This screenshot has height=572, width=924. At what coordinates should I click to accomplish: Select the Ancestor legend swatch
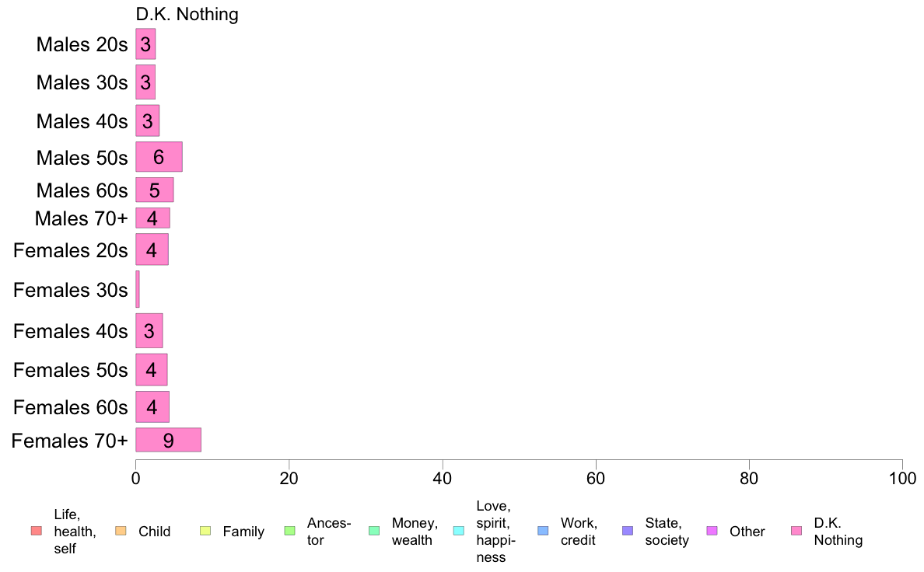pyautogui.click(x=289, y=531)
